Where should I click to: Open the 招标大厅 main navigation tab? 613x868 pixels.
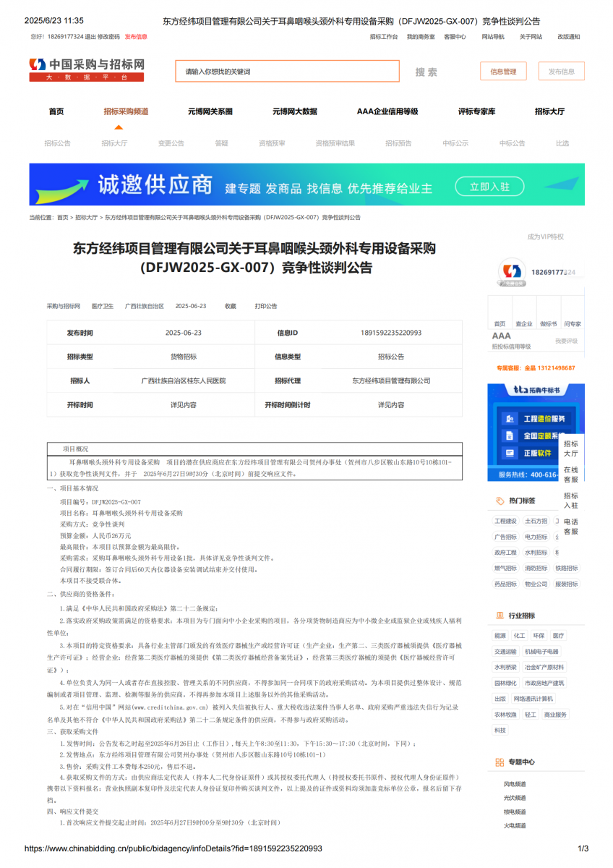(x=550, y=111)
